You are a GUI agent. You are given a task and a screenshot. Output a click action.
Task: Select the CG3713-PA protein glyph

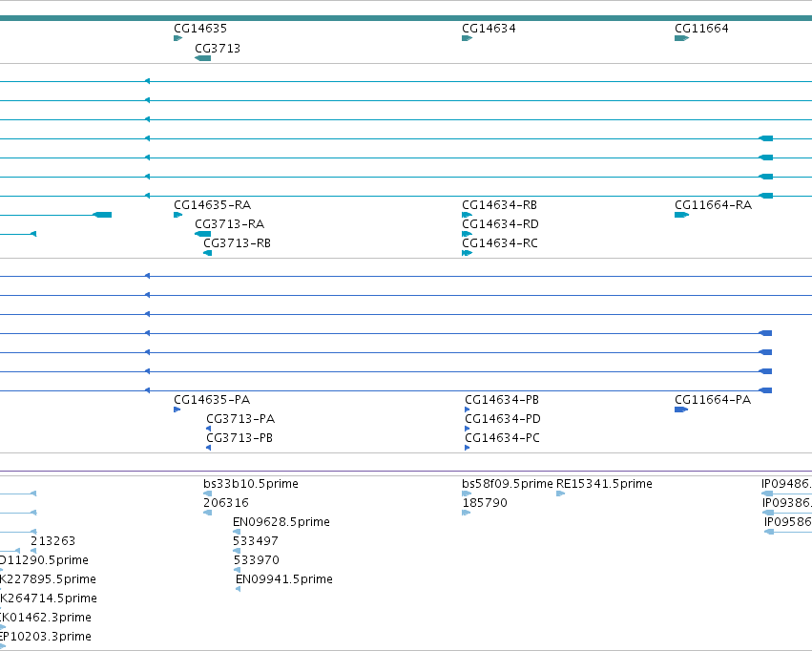pos(209,429)
